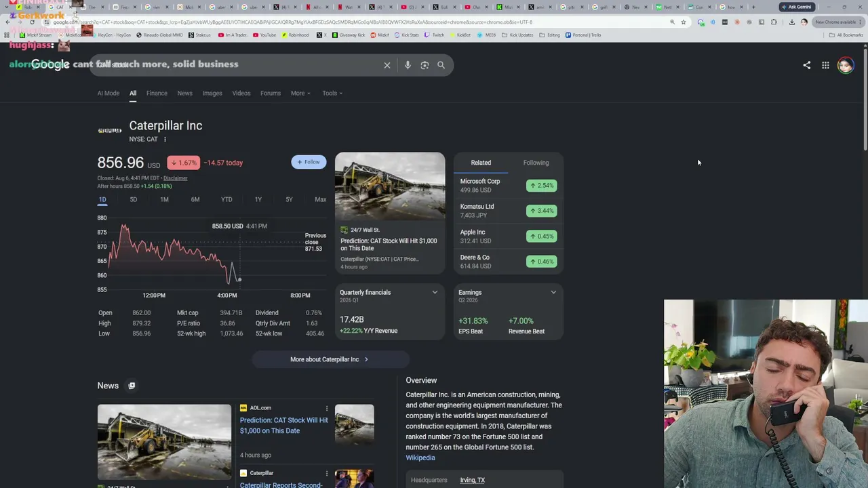Click the magnifying glass search icon
This screenshot has width=868, height=488.
441,65
